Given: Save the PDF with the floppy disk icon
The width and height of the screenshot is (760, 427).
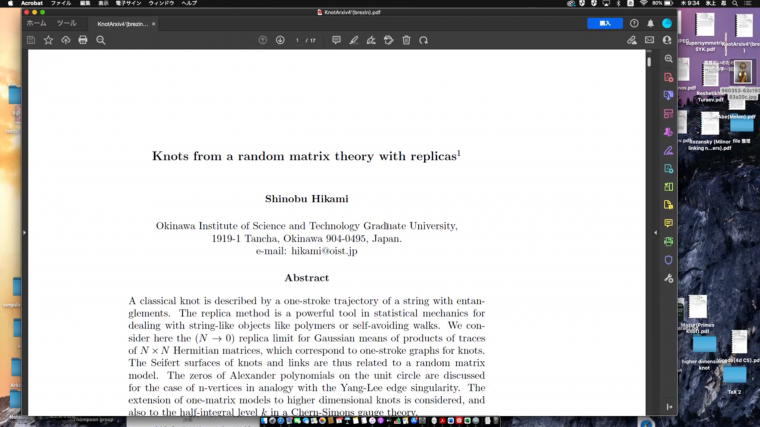Looking at the screenshot, I should click(31, 40).
